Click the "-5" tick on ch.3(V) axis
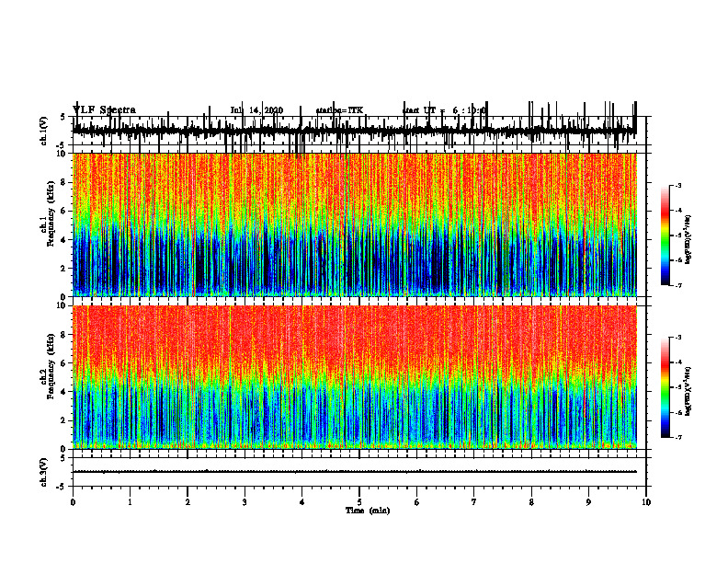 (62, 487)
